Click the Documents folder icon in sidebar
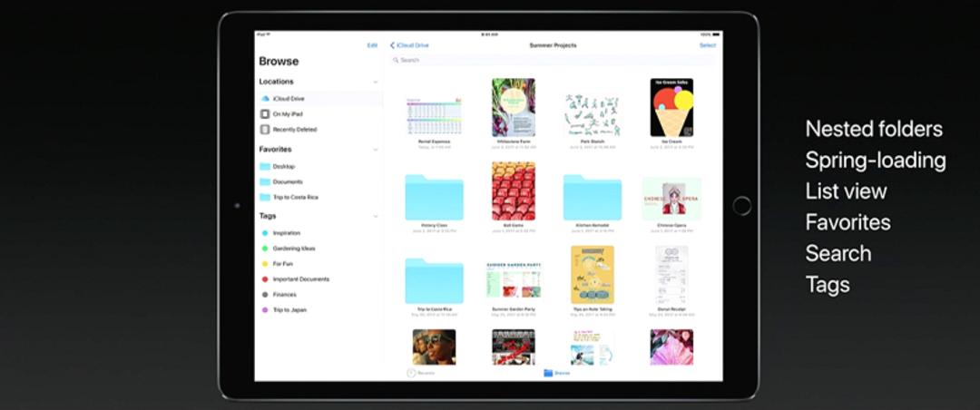980x410 pixels. tap(265, 182)
